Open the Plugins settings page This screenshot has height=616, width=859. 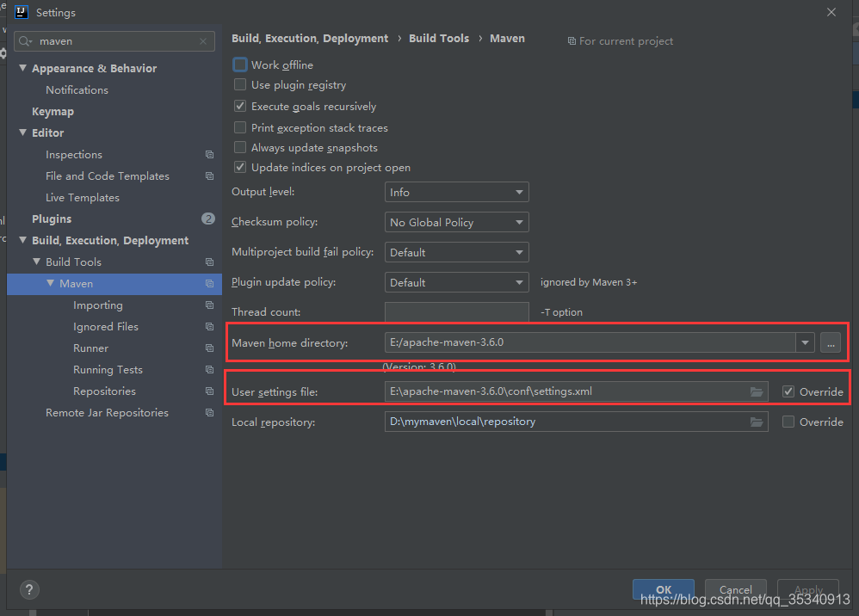coord(52,219)
